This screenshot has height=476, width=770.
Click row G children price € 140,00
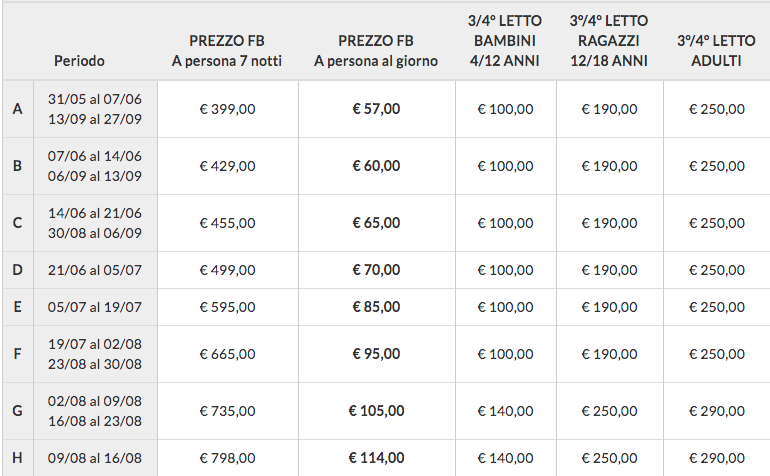pos(505,411)
